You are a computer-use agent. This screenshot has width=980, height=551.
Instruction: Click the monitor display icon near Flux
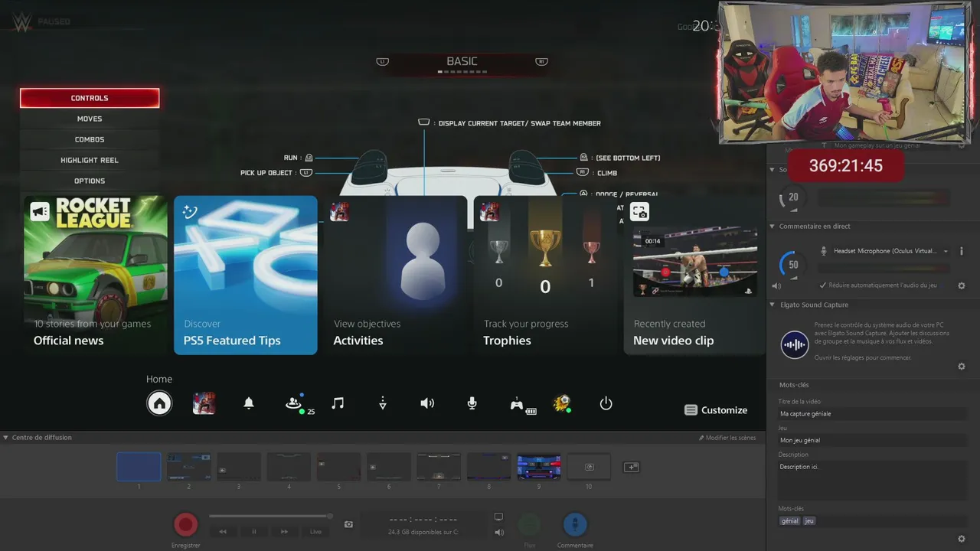pyautogui.click(x=498, y=517)
